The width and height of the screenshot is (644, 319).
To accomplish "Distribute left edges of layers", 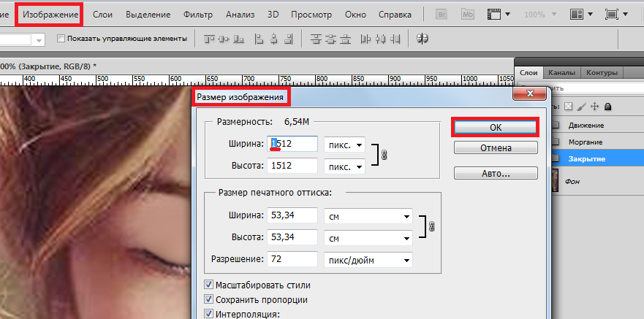I will point(365,39).
